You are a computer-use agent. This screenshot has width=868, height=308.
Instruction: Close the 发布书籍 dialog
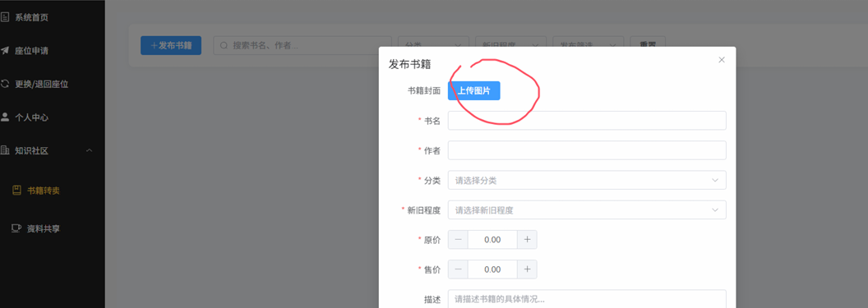[x=722, y=60]
